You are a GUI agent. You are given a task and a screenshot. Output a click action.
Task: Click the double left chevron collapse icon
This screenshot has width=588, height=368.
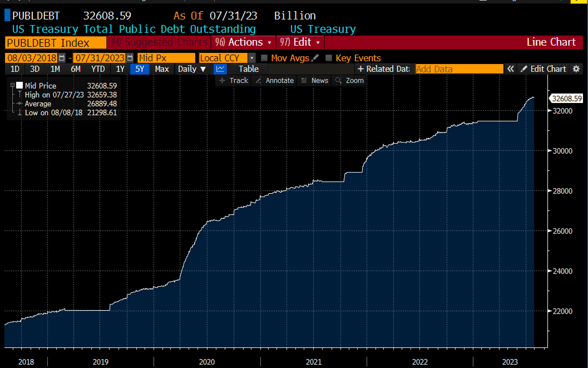point(510,69)
